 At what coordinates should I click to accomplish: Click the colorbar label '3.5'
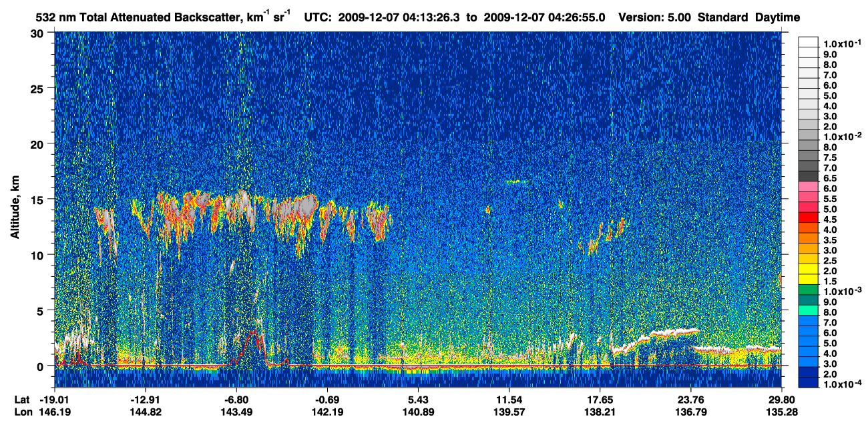[831, 240]
